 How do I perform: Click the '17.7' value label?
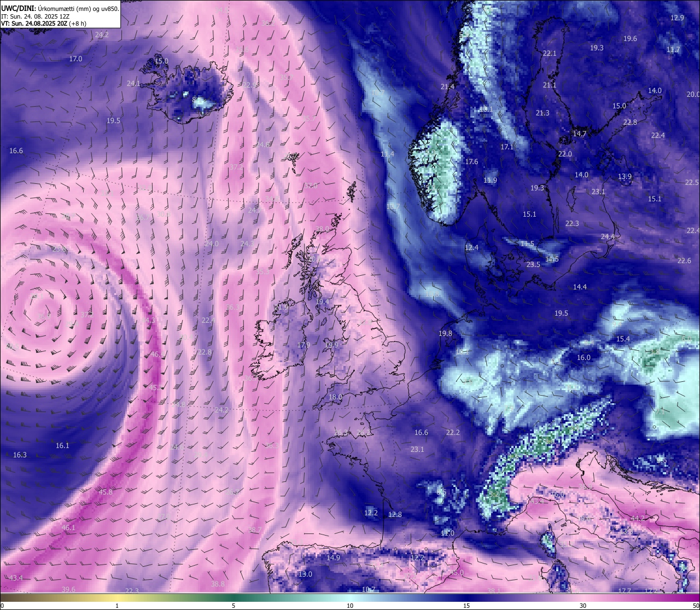[x=625, y=591]
